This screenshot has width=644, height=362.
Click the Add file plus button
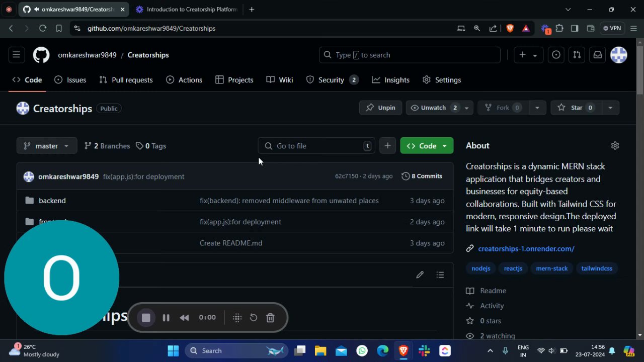[387, 146]
